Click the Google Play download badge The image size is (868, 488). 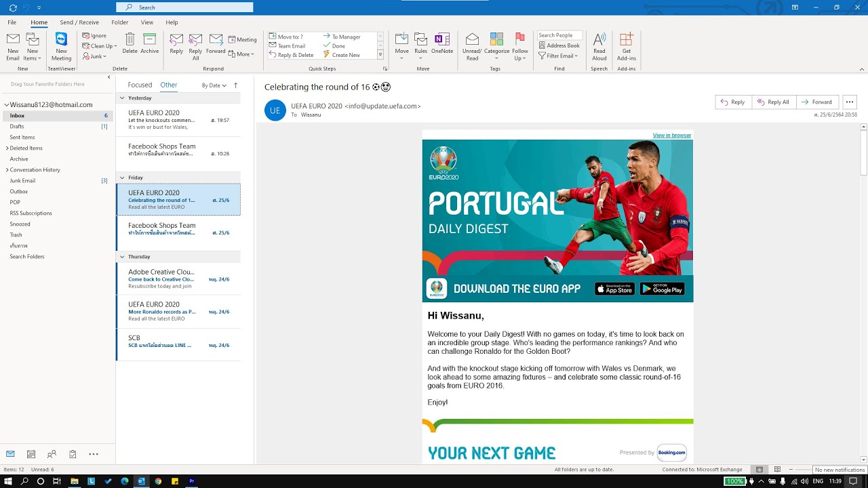[663, 289]
